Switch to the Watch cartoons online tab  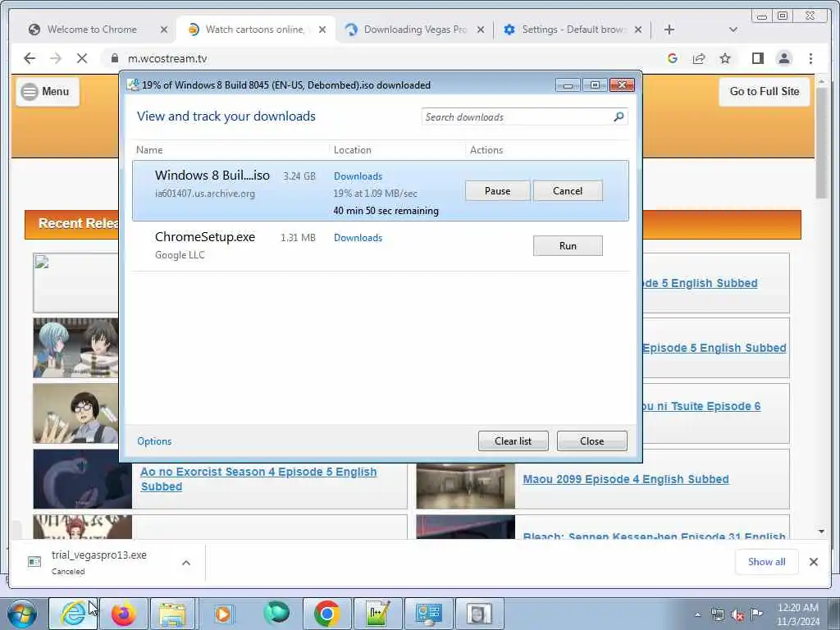point(254,30)
